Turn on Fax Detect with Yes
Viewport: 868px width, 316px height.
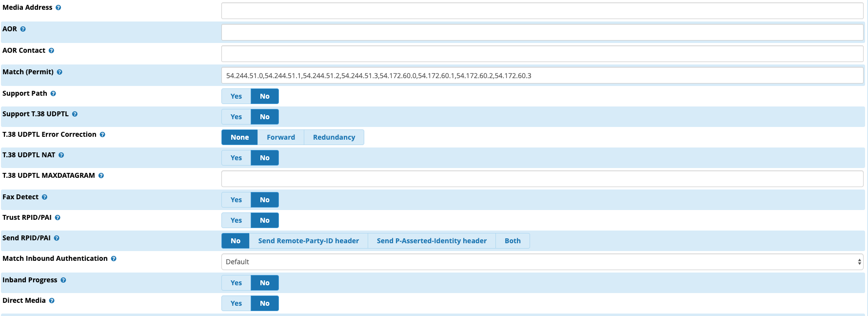click(x=236, y=200)
